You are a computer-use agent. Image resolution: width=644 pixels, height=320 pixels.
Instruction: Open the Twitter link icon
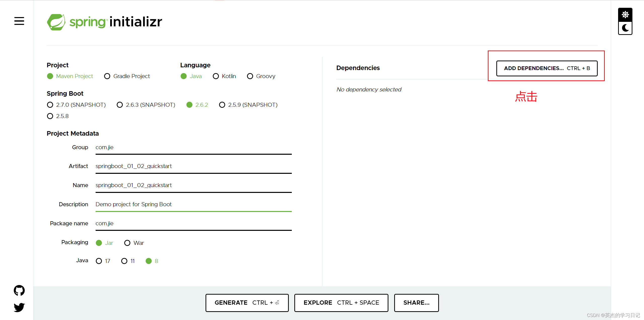[19, 307]
